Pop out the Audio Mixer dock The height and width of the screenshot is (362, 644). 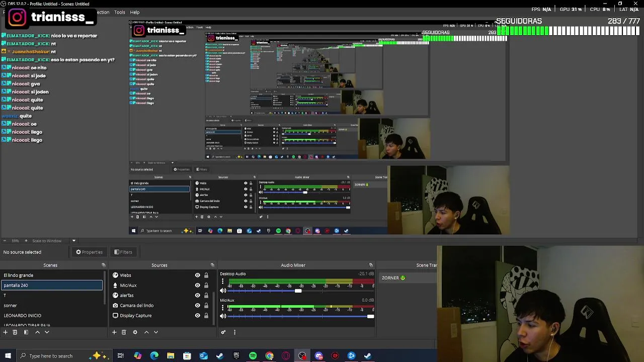(x=371, y=265)
